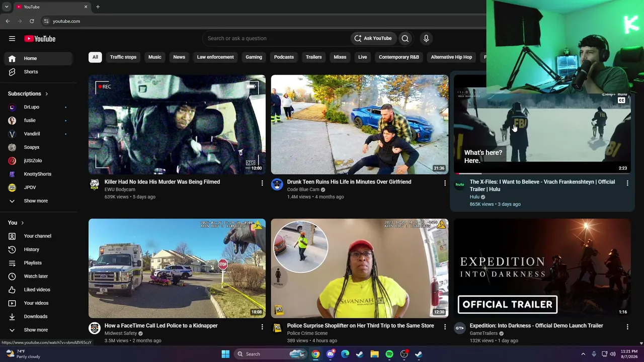Open more options for Drunk Teen video

coord(445,183)
